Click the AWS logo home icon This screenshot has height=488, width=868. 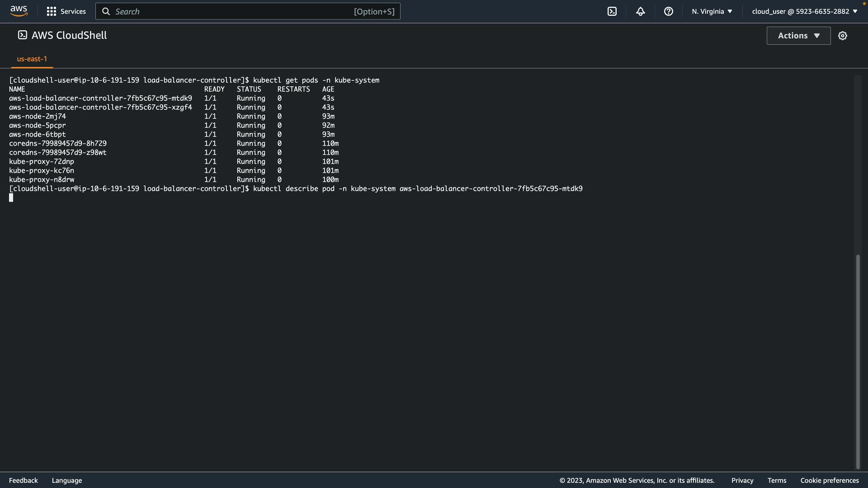pos(19,11)
